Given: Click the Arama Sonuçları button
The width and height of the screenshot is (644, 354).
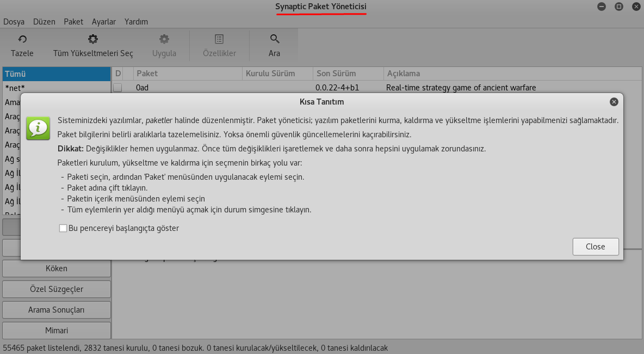Looking at the screenshot, I should pos(57,310).
